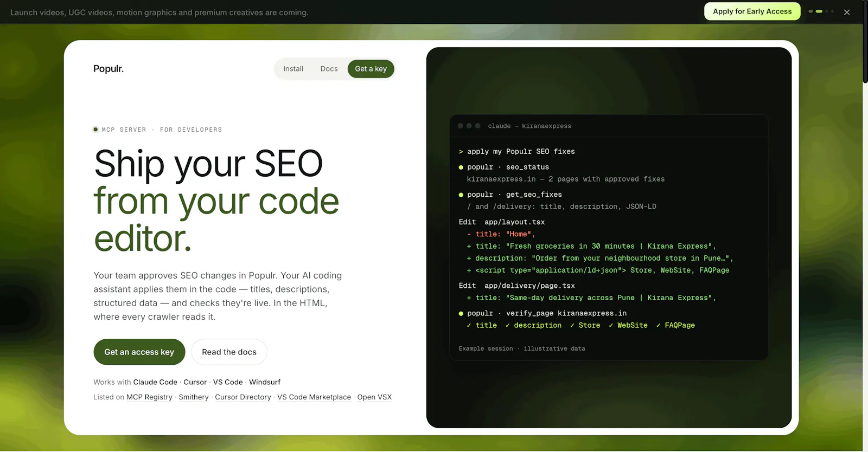Click 'Edit app/delivery/page.tsx' line
This screenshot has height=452, width=868.
(516, 286)
